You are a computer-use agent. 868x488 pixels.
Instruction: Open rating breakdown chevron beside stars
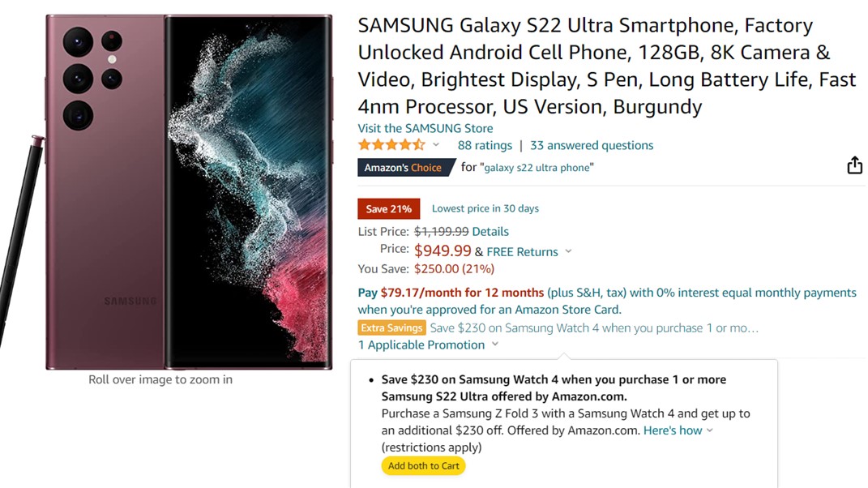click(436, 145)
